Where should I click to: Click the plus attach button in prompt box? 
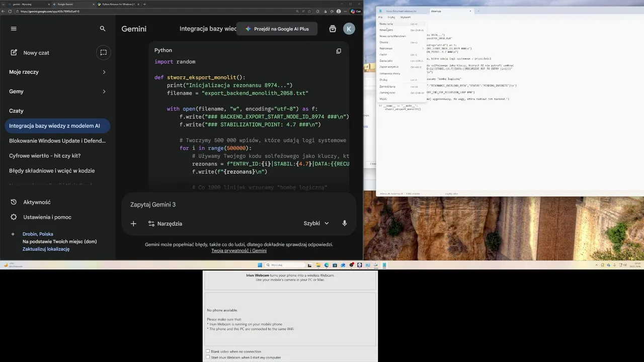(x=133, y=223)
